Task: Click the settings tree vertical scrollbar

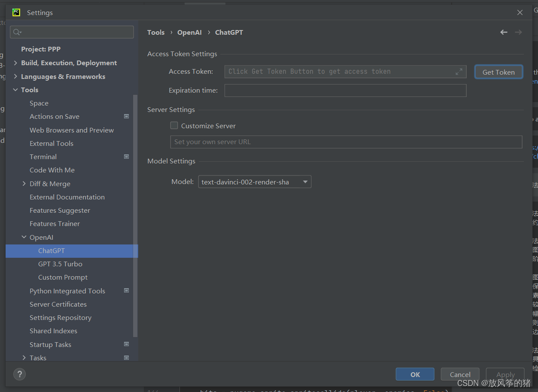Action: [x=136, y=216]
